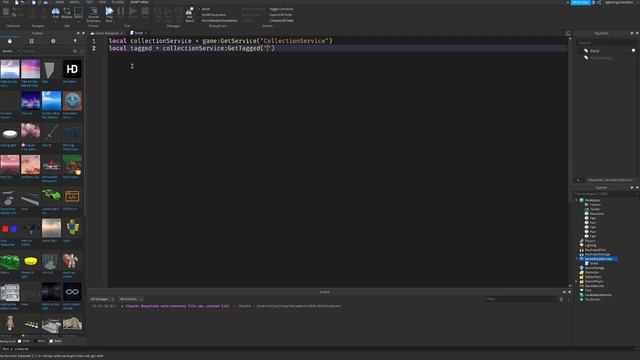Open the FILE menu
640x360 pixels.
[6, 2]
